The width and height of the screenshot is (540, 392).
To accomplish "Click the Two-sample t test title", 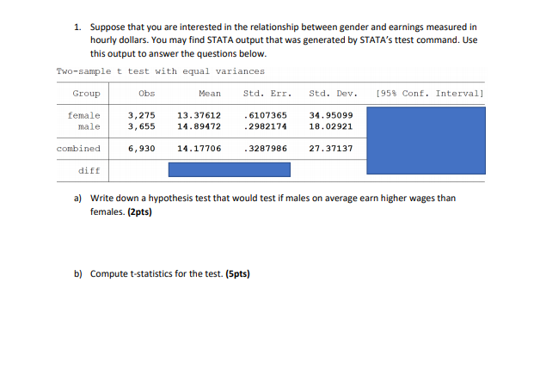I will pos(161,71).
